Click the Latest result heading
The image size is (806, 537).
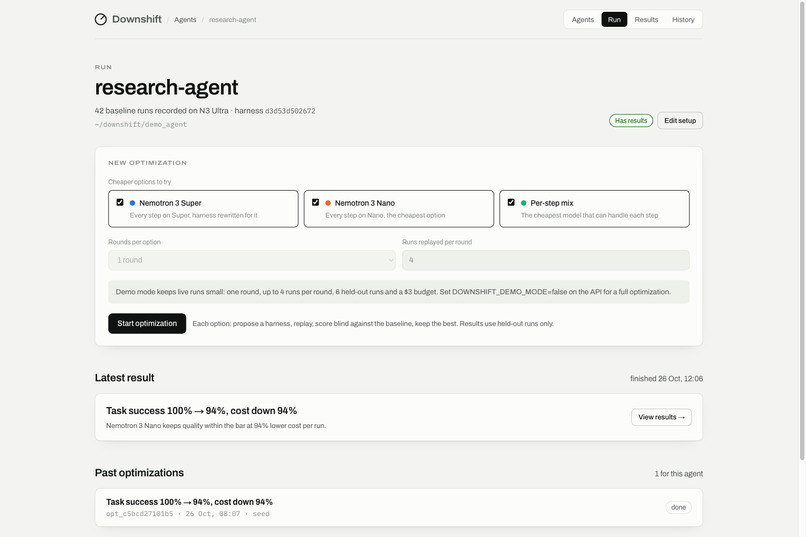(124, 378)
